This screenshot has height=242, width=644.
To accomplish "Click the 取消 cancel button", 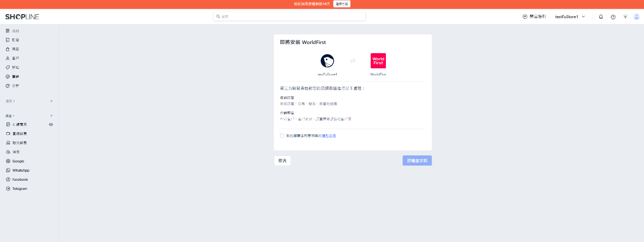I will [x=282, y=160].
